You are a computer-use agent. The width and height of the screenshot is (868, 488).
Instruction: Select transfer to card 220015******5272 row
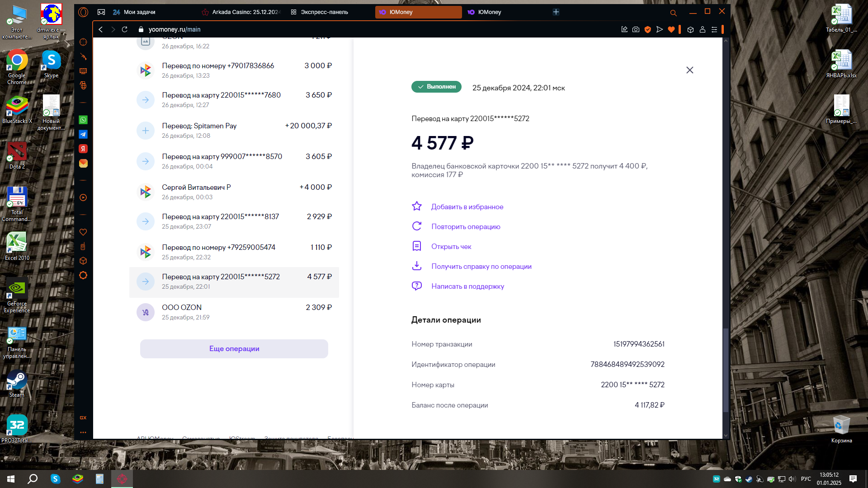coord(234,282)
